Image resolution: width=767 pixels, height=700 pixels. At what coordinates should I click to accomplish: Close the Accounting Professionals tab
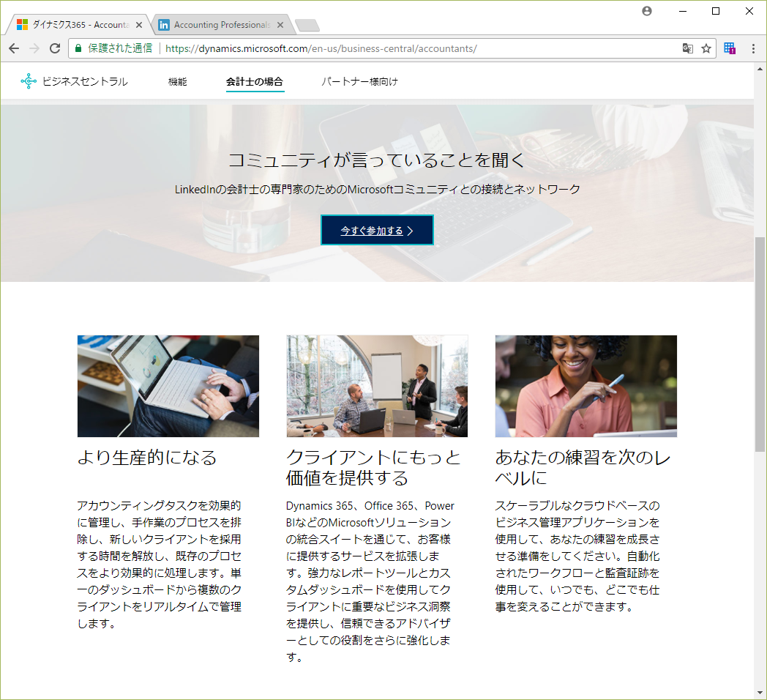280,25
